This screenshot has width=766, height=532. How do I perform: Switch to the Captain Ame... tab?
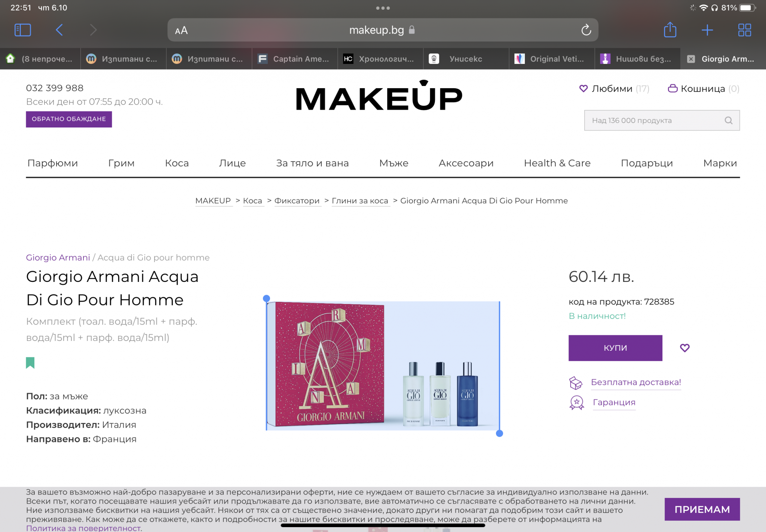pyautogui.click(x=294, y=59)
